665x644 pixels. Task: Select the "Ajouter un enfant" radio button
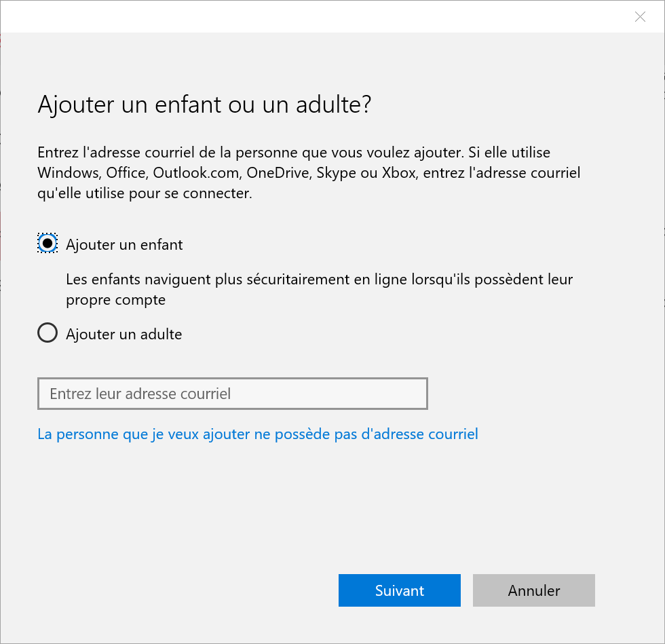tap(47, 244)
